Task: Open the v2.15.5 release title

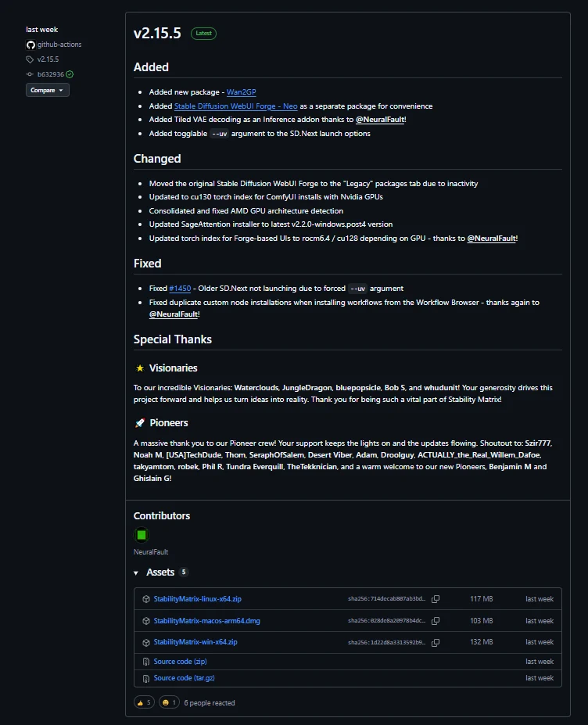Action: 157,34
